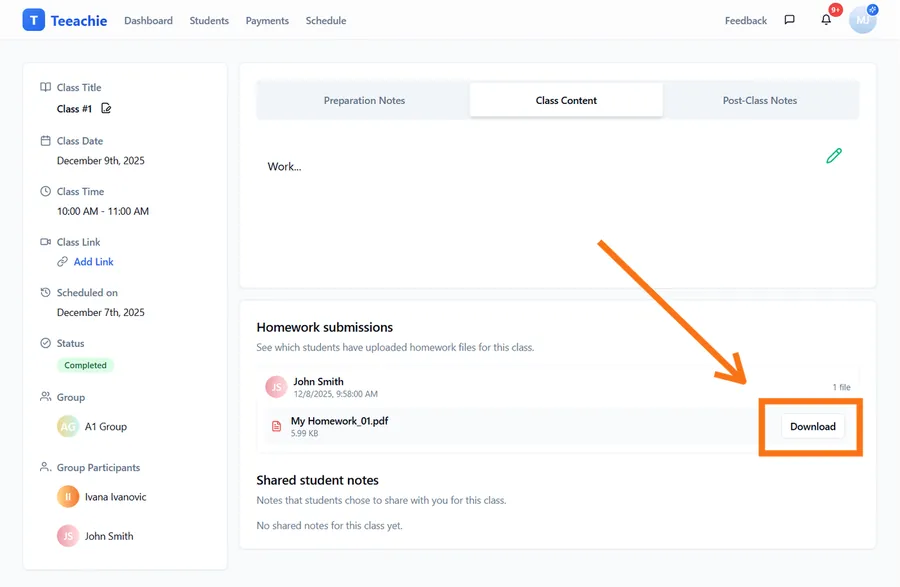
Task: Click the Completed status badge
Action: click(85, 365)
